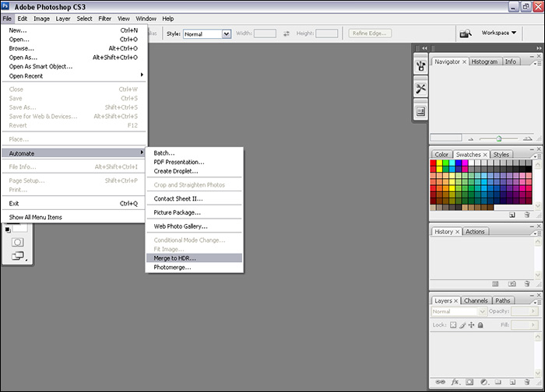Add a layer style with fx icon
Image resolution: width=545 pixels, height=392 pixels.
[455, 382]
